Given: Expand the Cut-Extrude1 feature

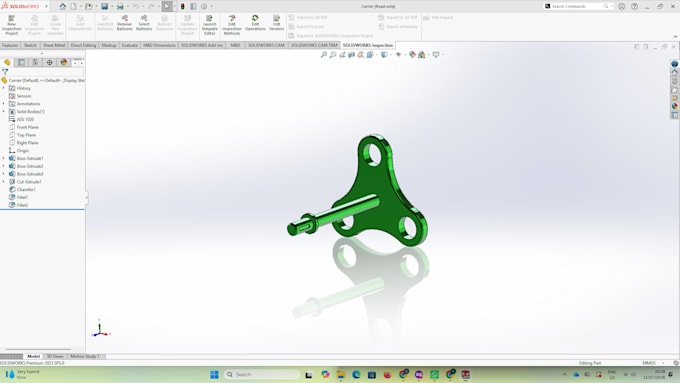Looking at the screenshot, I should click(4, 182).
